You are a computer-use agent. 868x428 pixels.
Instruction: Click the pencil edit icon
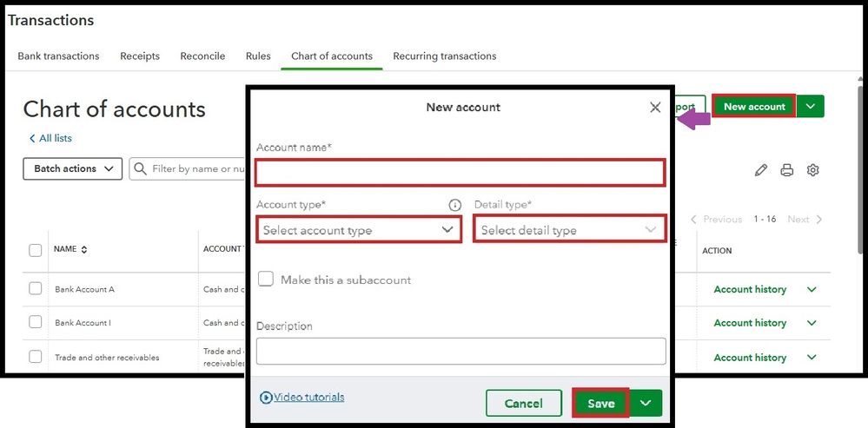761,170
